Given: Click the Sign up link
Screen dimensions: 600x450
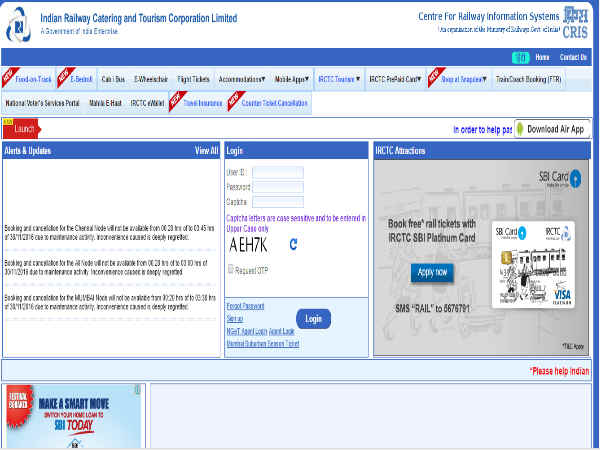Looking at the screenshot, I should click(x=235, y=319).
